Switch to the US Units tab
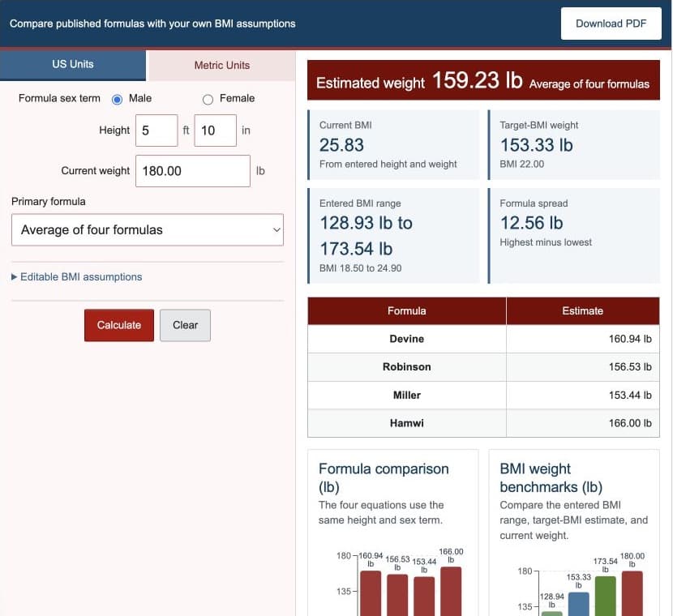The width and height of the screenshot is (673, 616). click(73, 64)
